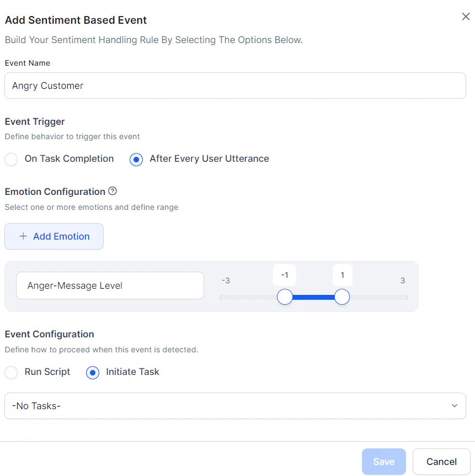
Task: Click the Angry Customer text field
Action: coord(235,85)
